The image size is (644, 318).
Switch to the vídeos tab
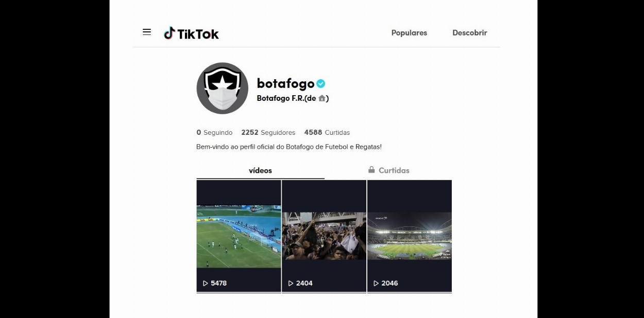pos(260,170)
